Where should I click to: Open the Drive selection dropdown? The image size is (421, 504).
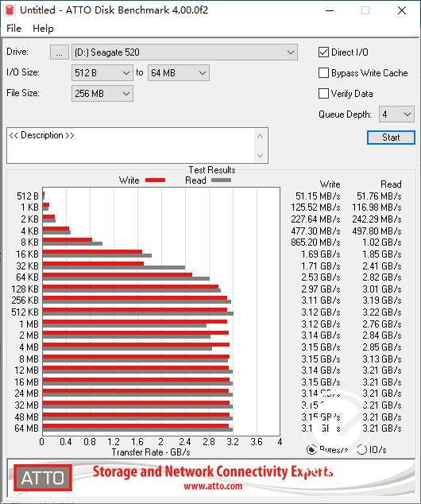(184, 52)
